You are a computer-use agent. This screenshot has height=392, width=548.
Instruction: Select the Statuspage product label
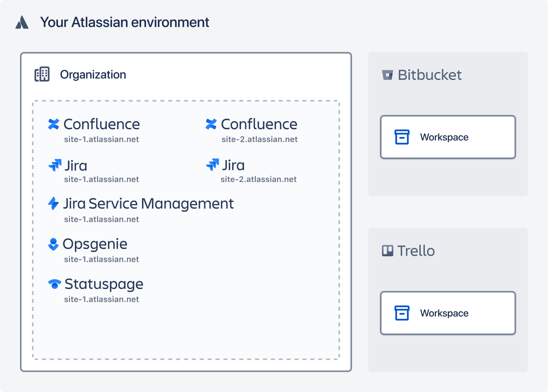104,284
